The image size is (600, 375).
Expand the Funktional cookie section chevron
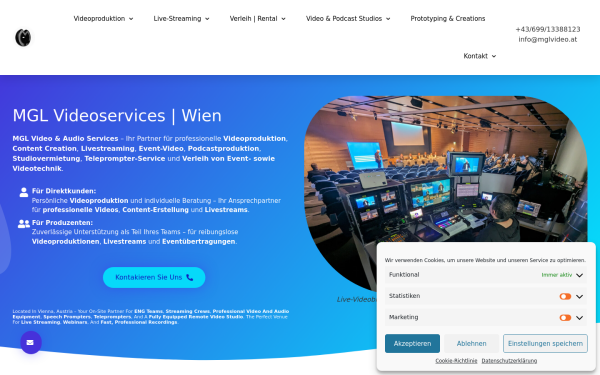[579, 275]
